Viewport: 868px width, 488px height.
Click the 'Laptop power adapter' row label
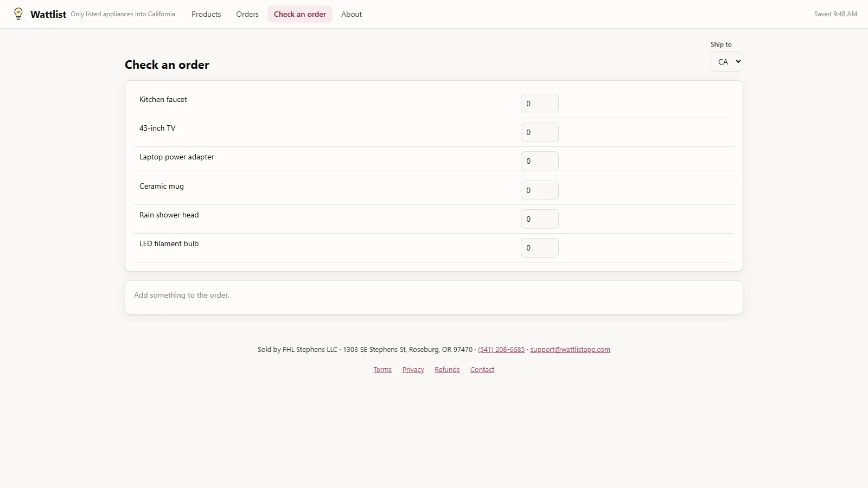point(177,157)
